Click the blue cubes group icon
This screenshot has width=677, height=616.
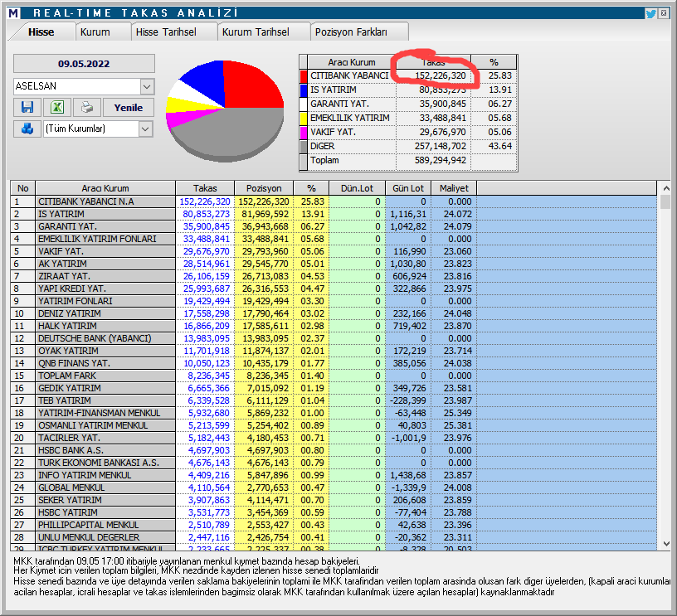[27, 129]
